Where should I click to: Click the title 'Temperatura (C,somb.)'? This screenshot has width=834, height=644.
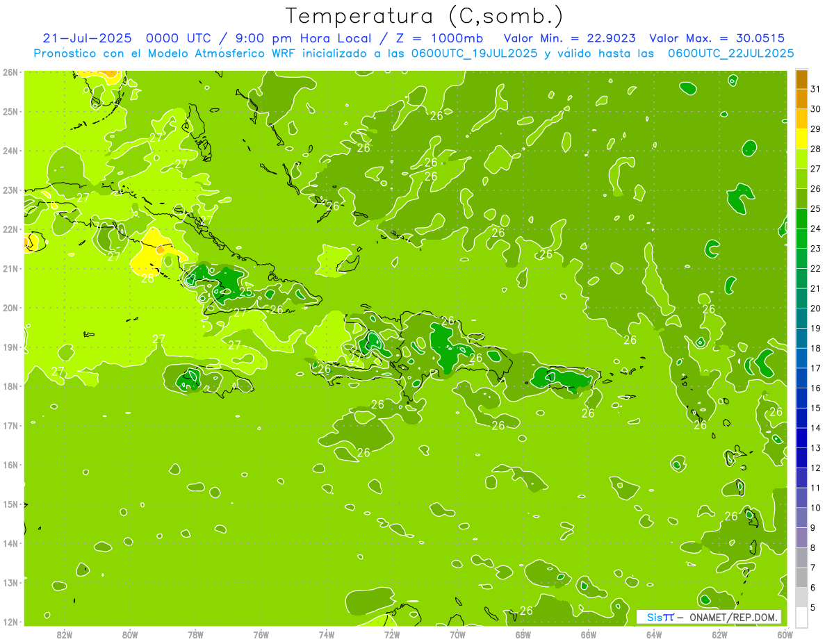coord(424,16)
